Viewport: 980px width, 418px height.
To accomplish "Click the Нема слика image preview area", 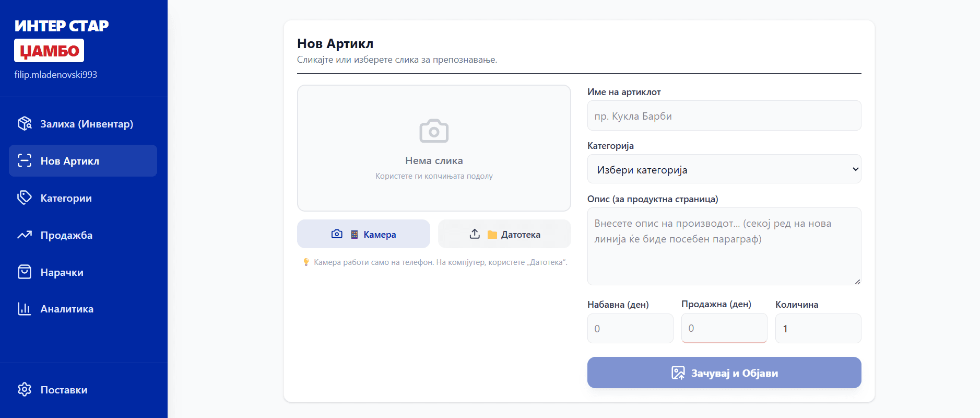I will (x=434, y=148).
